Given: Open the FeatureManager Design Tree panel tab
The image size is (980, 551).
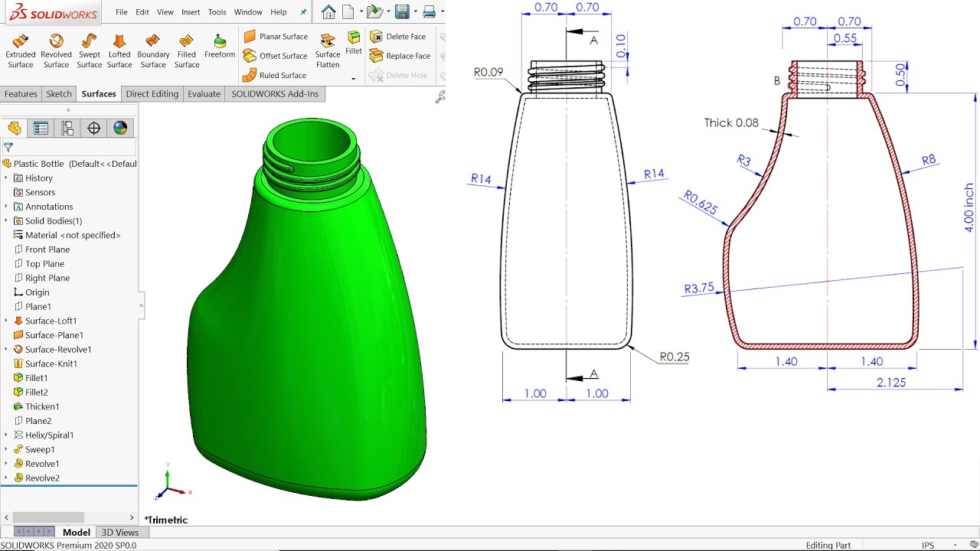Looking at the screenshot, I should (15, 128).
